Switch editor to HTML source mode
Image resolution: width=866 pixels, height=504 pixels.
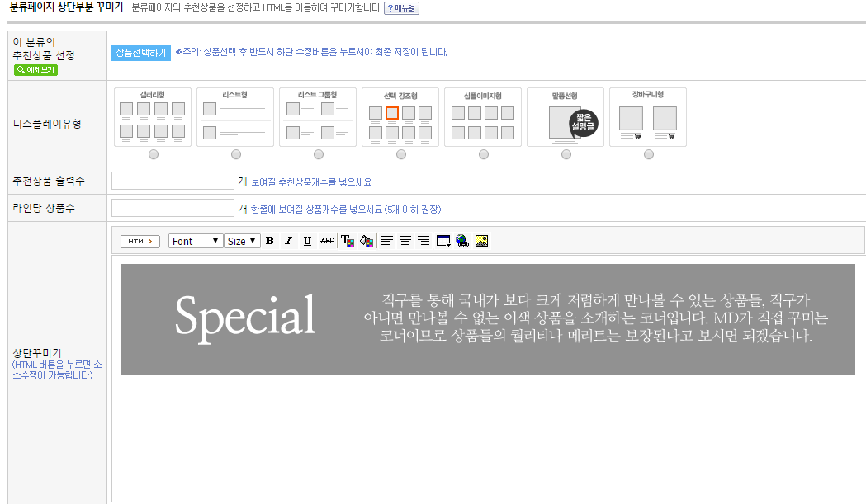coord(140,241)
